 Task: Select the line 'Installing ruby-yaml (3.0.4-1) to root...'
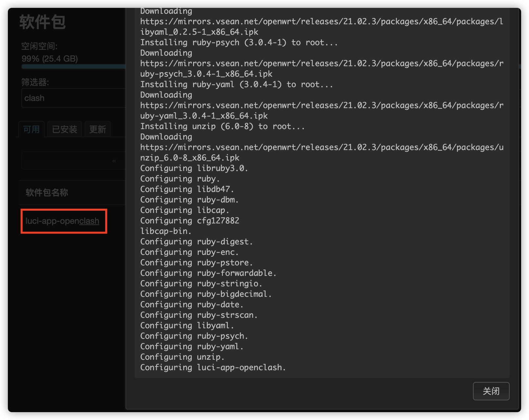(x=237, y=84)
